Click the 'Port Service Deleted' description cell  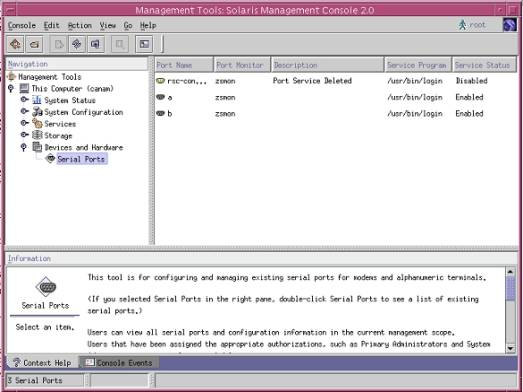coord(312,81)
